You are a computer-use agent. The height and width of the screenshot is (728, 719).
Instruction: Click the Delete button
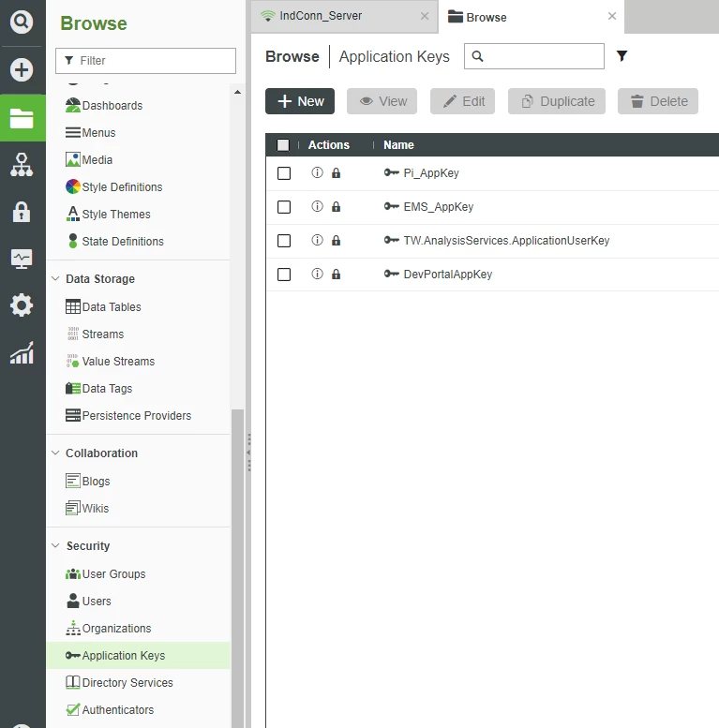(658, 101)
